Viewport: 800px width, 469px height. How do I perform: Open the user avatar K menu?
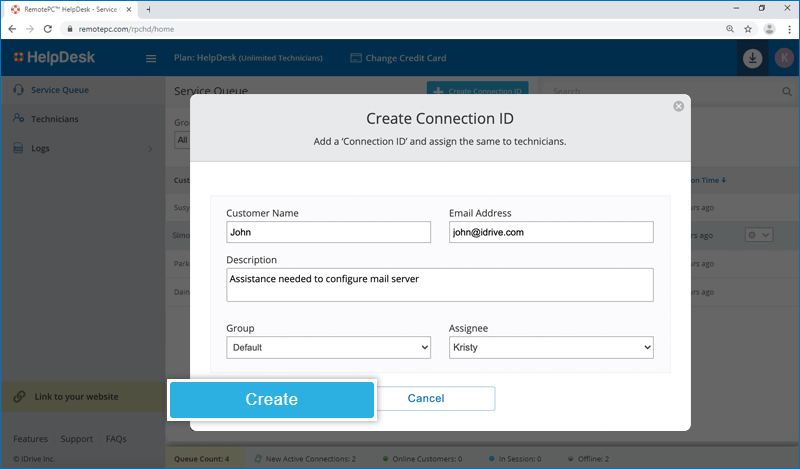(783, 58)
